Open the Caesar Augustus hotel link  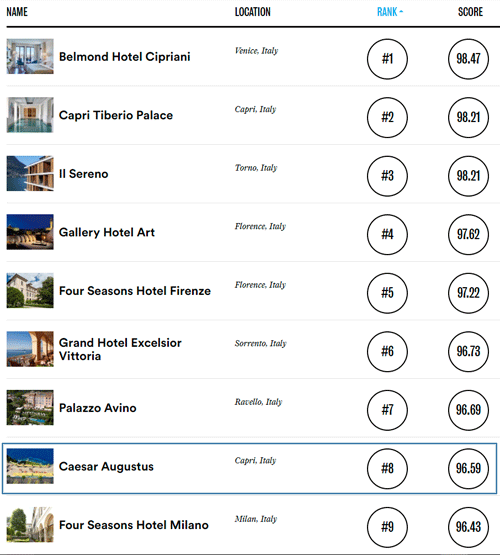[x=106, y=467]
